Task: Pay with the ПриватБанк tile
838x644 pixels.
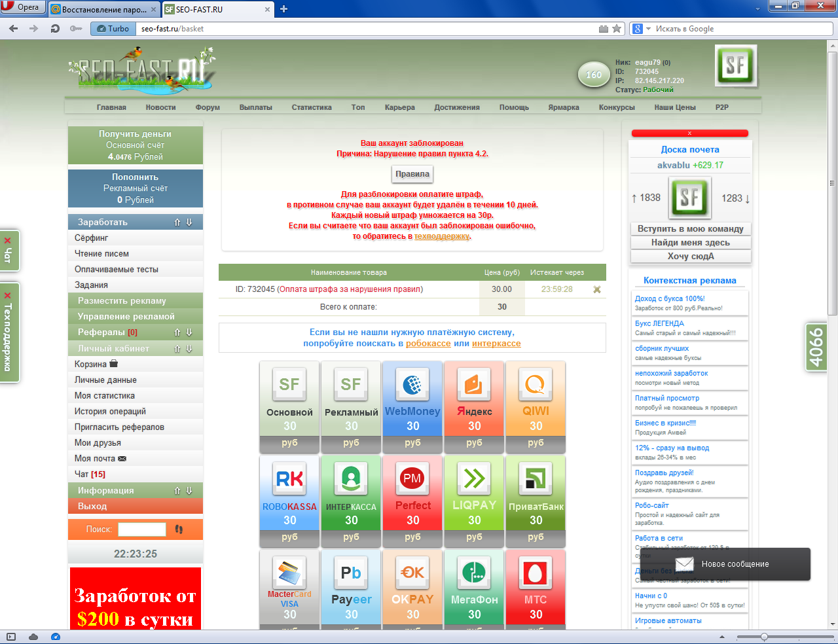Action: (536, 501)
